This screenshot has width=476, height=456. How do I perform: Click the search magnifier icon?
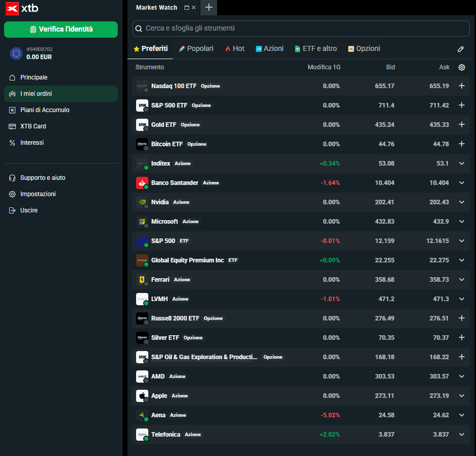coord(139,29)
